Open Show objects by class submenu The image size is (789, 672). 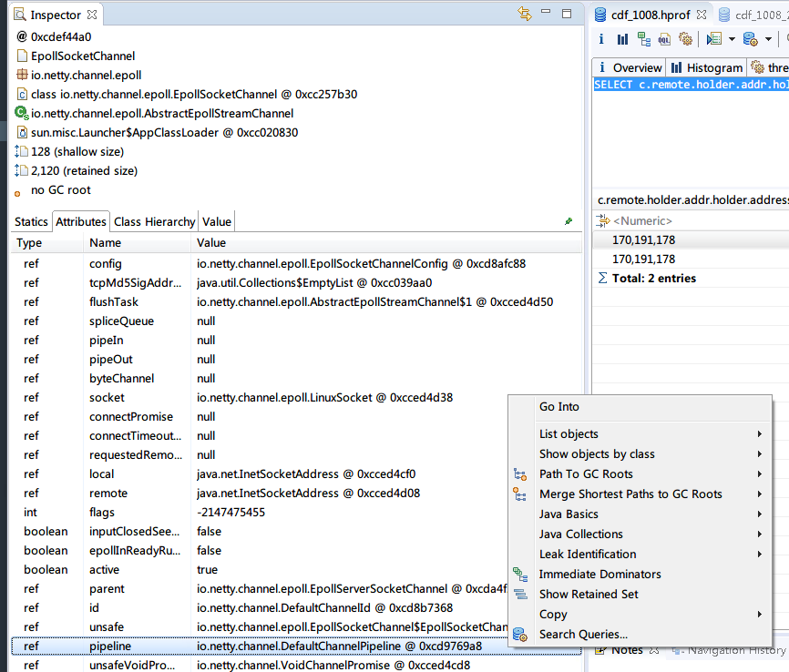tap(640, 454)
